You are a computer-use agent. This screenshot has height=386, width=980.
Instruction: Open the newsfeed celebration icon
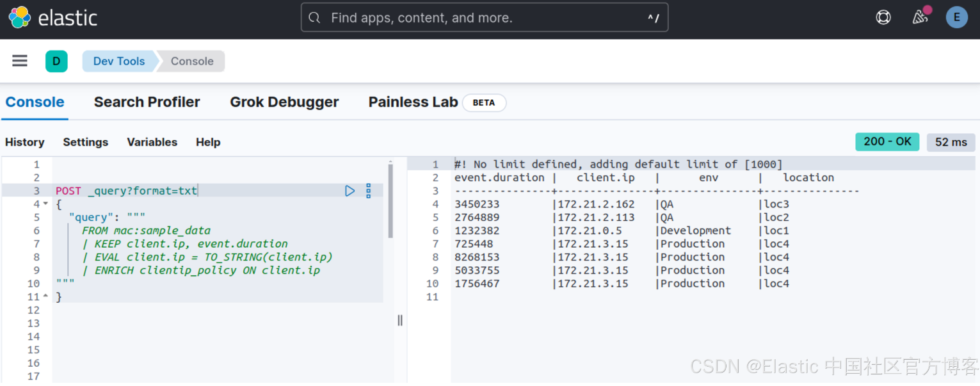[x=920, y=17]
